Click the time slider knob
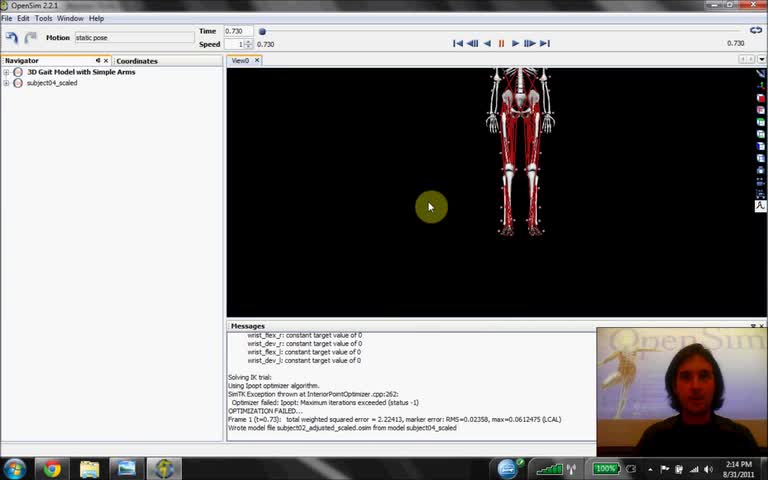768x480 pixels. (263, 31)
